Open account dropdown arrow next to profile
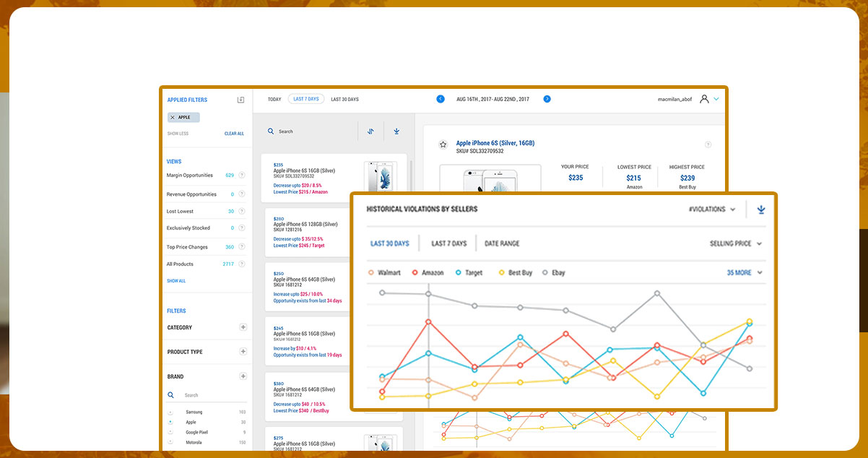The image size is (868, 458). tap(716, 99)
